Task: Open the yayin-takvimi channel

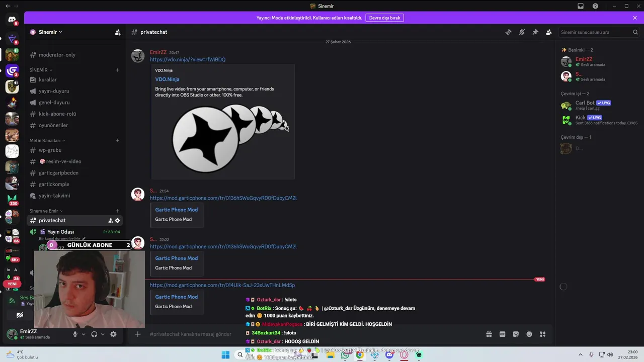Action: pyautogui.click(x=75, y=196)
